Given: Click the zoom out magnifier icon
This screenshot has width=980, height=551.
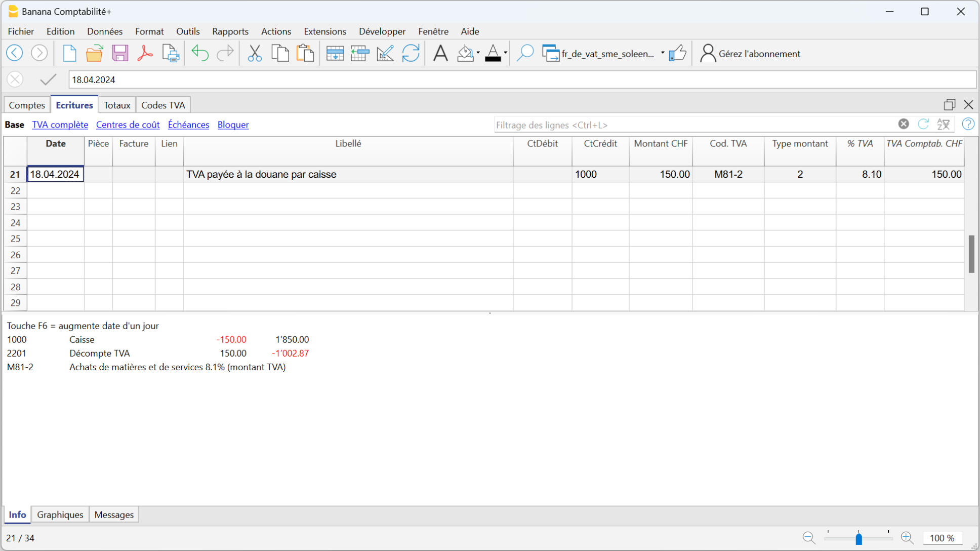Looking at the screenshot, I should [808, 538].
